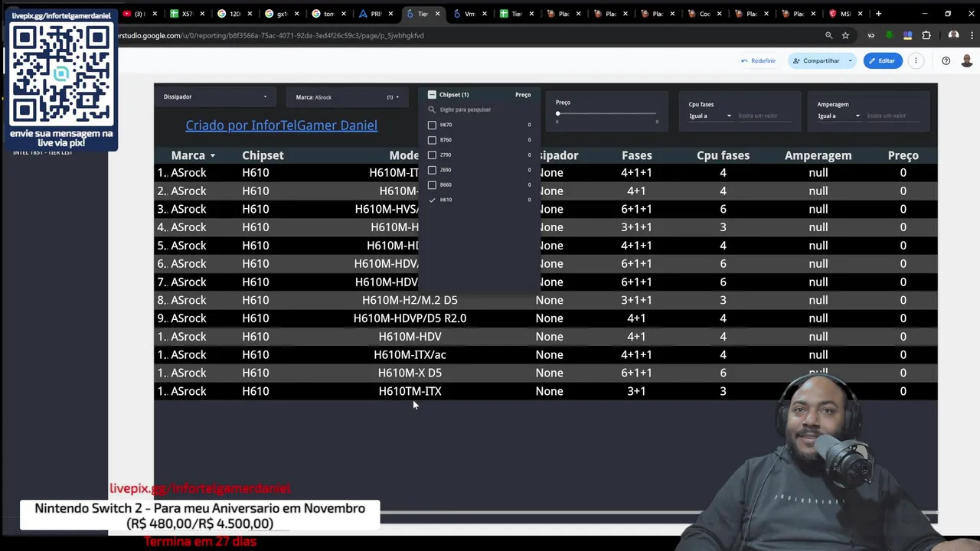Click the Preço slider track
Viewport: 980px width, 551px height.
tap(606, 114)
